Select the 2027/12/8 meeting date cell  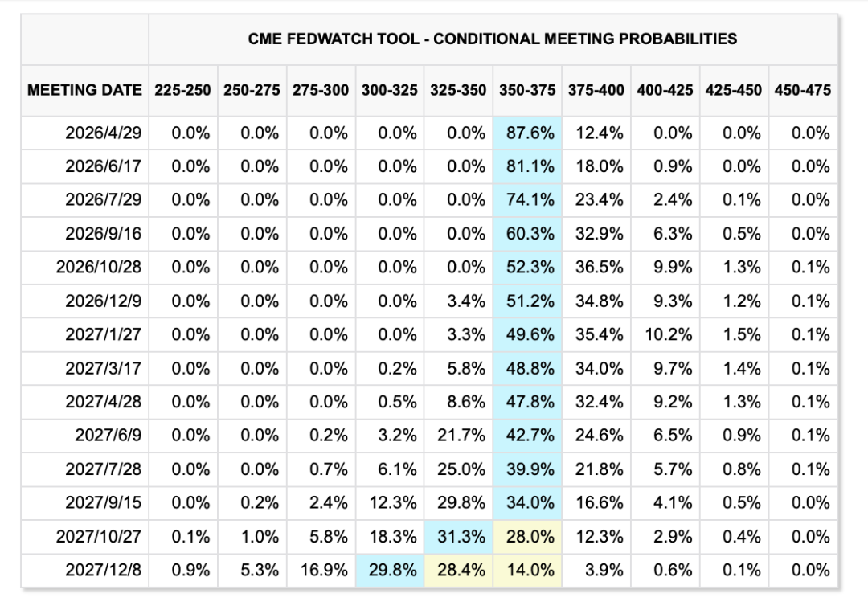[x=103, y=571]
